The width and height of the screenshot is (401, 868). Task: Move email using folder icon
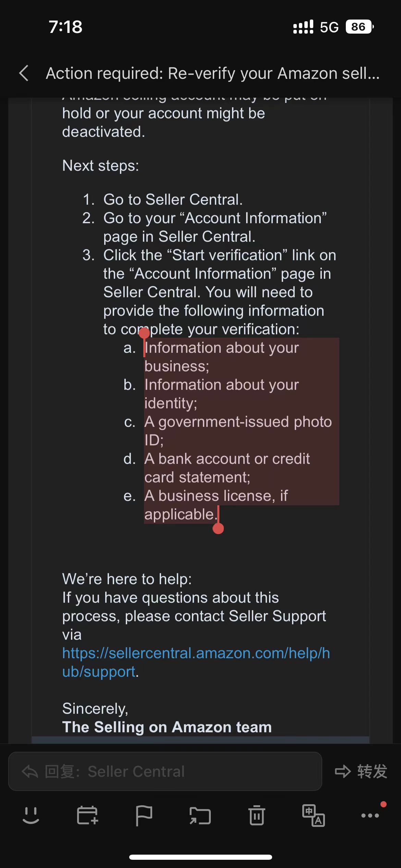200,815
